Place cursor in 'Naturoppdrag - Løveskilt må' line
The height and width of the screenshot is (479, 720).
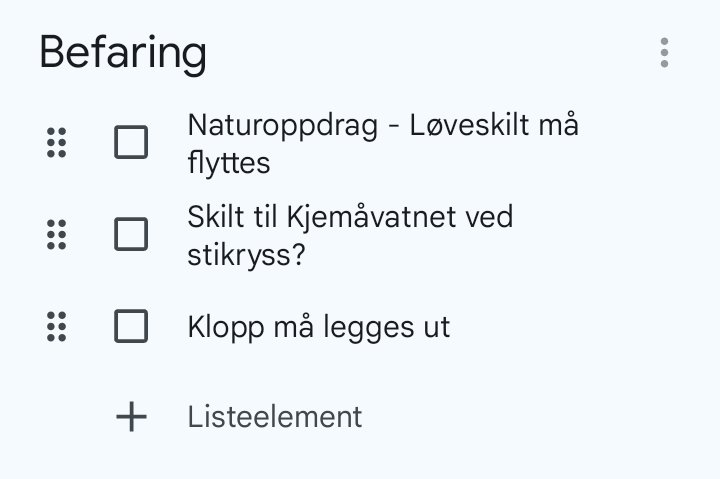383,127
